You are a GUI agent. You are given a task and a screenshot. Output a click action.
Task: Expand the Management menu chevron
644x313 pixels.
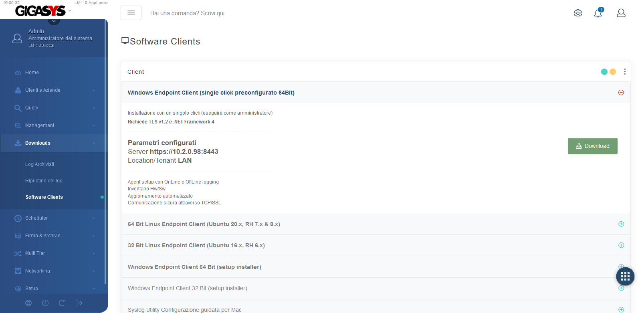pyautogui.click(x=94, y=125)
